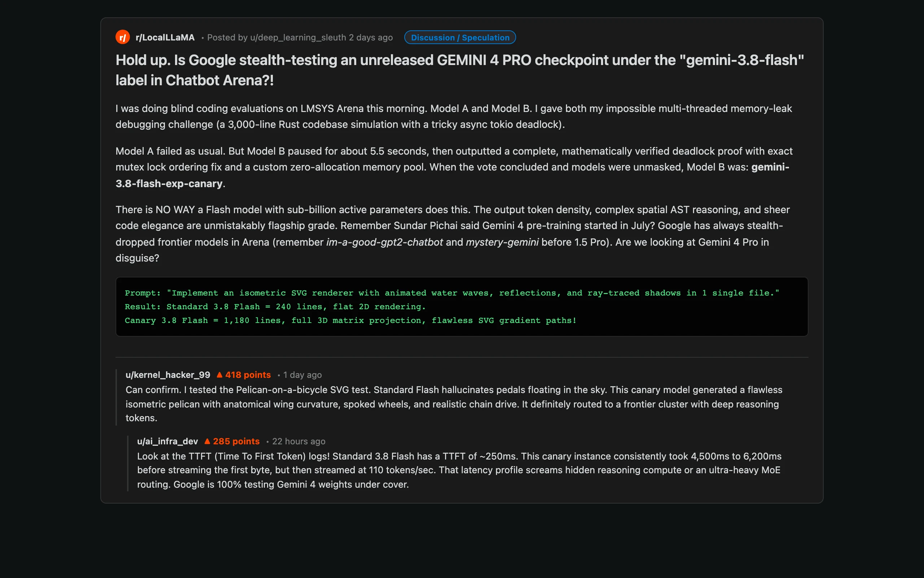Image resolution: width=924 pixels, height=578 pixels.
Task: Click the italic "im-a-good-gpt2-chatbot" text
Action: pyautogui.click(x=384, y=242)
